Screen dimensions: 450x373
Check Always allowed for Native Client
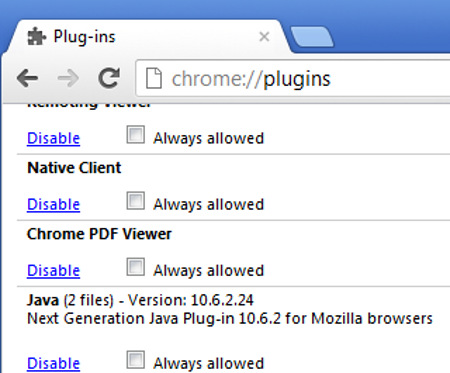135,201
